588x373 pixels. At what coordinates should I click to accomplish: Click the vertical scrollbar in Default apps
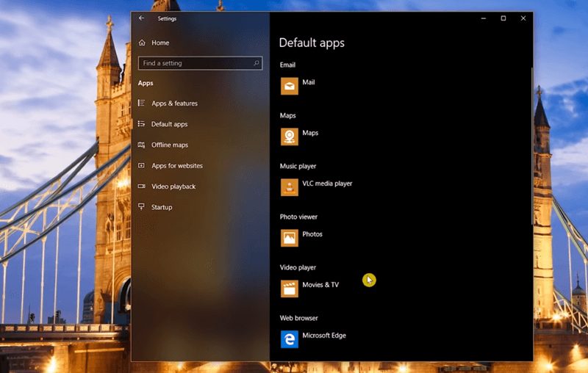pyautogui.click(x=531, y=146)
